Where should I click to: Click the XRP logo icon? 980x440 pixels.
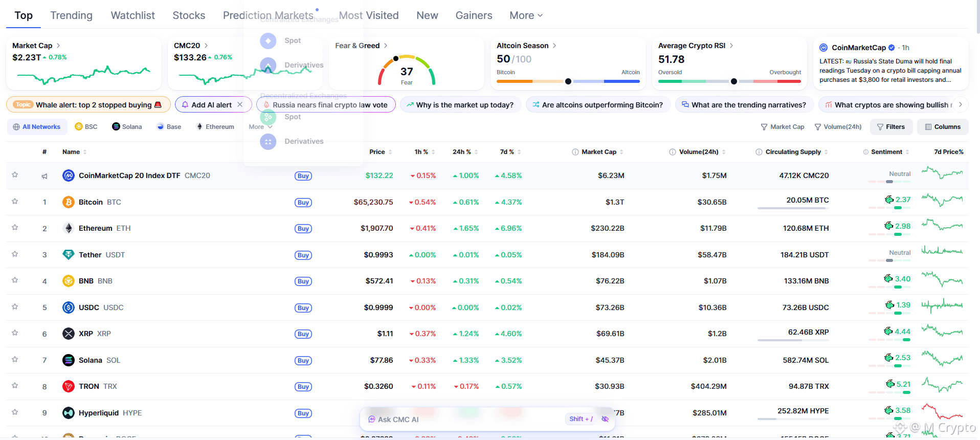click(69, 334)
